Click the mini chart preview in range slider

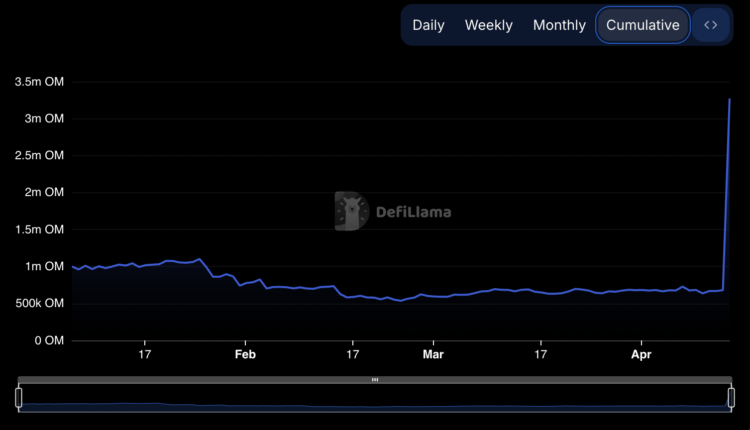tap(375, 402)
